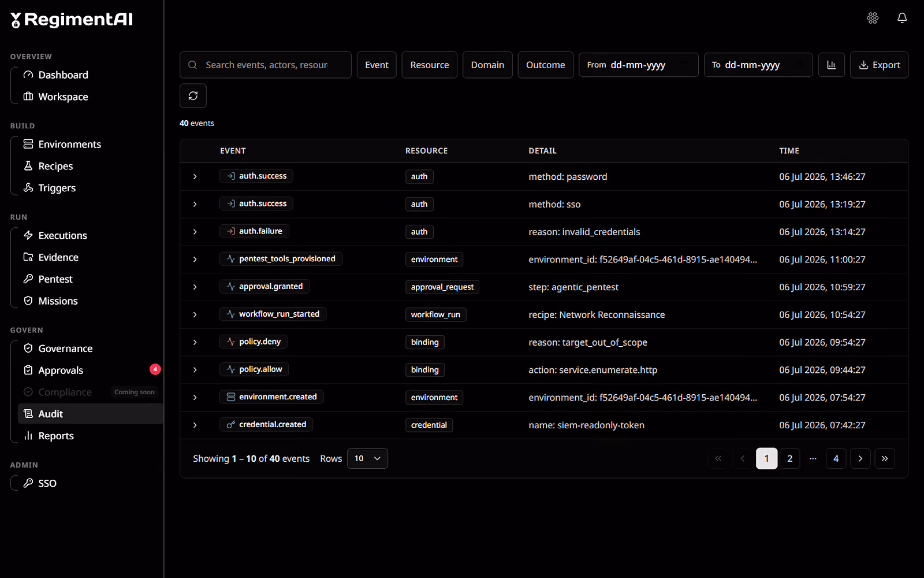
Task: Click the To date field
Action: click(x=758, y=65)
